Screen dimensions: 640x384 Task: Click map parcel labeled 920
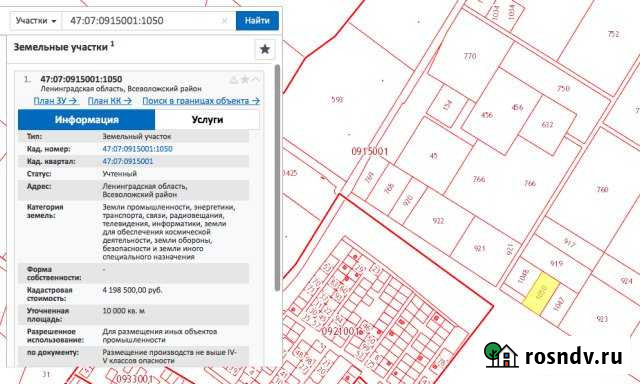408,200
